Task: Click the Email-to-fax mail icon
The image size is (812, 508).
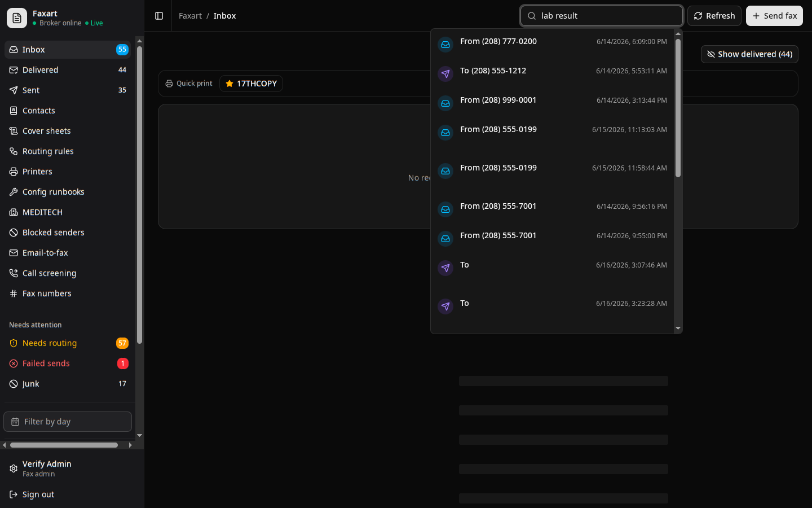Action: pos(14,253)
